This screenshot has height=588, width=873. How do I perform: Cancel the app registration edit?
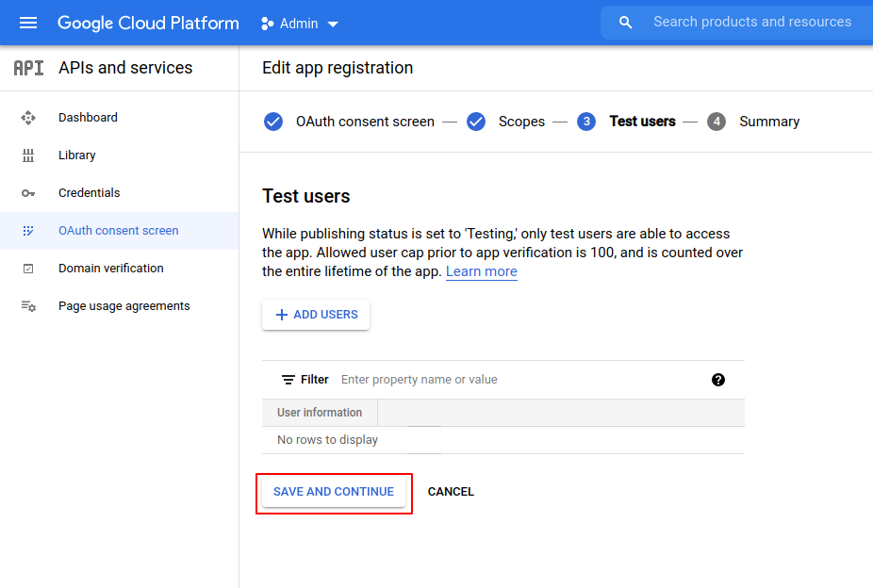coord(451,492)
